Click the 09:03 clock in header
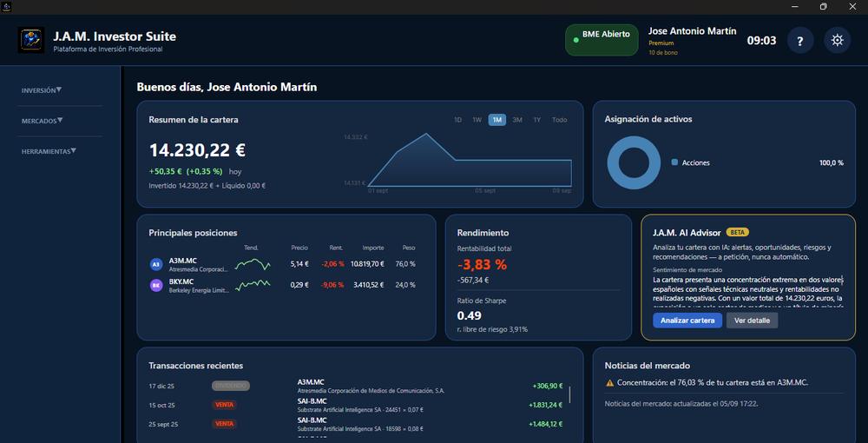 (x=761, y=41)
